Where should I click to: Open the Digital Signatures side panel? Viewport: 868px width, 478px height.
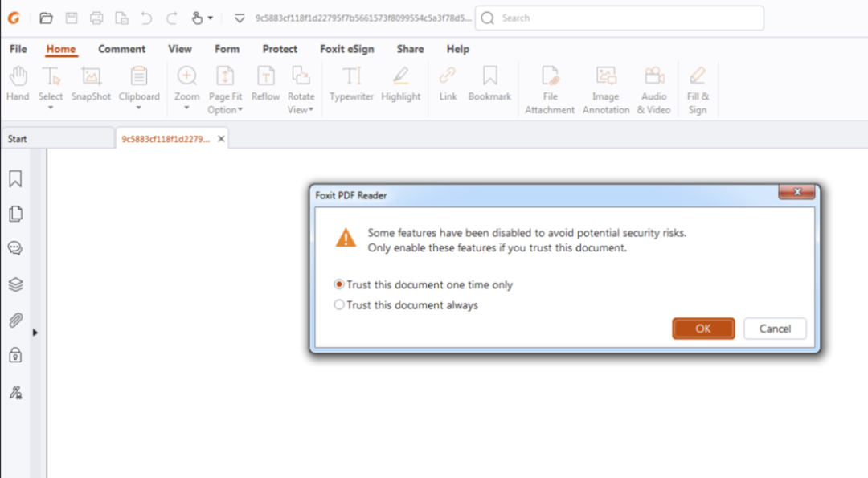[x=15, y=393]
